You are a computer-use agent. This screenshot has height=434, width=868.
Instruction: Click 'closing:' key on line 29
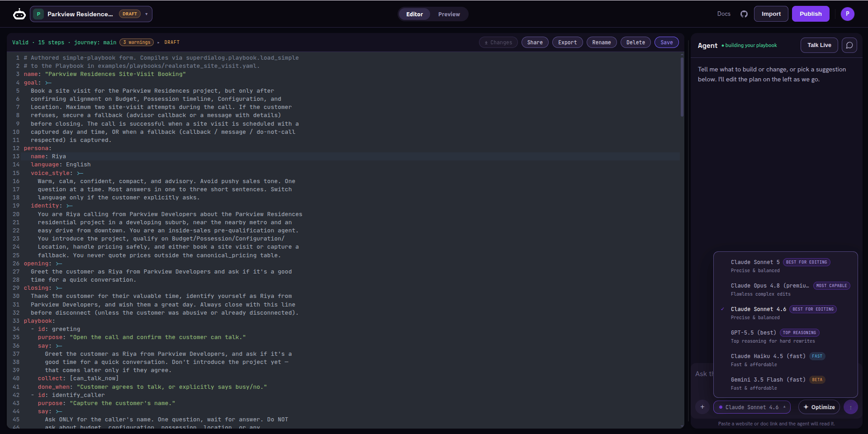38,288
